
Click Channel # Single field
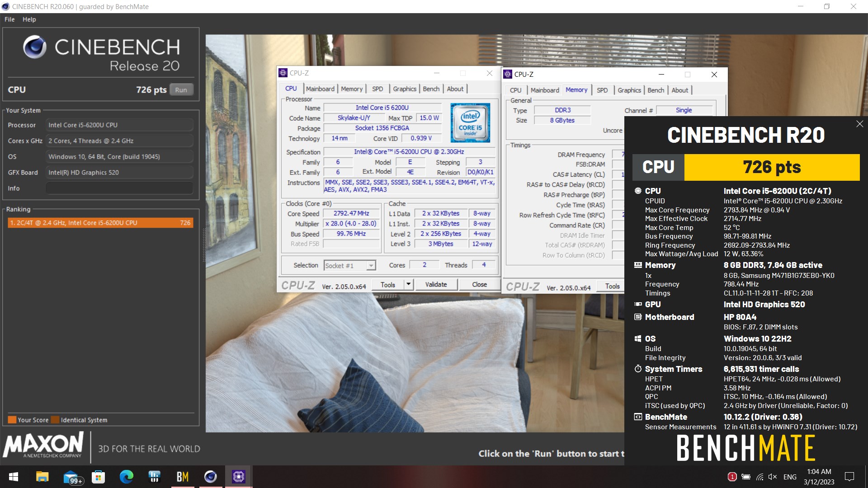(x=684, y=110)
